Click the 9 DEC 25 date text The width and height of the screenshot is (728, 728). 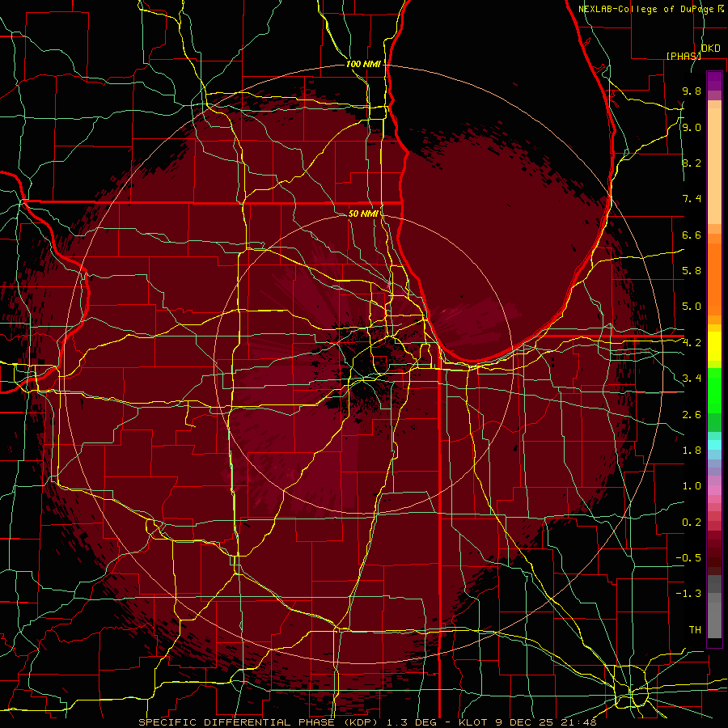tap(525, 722)
